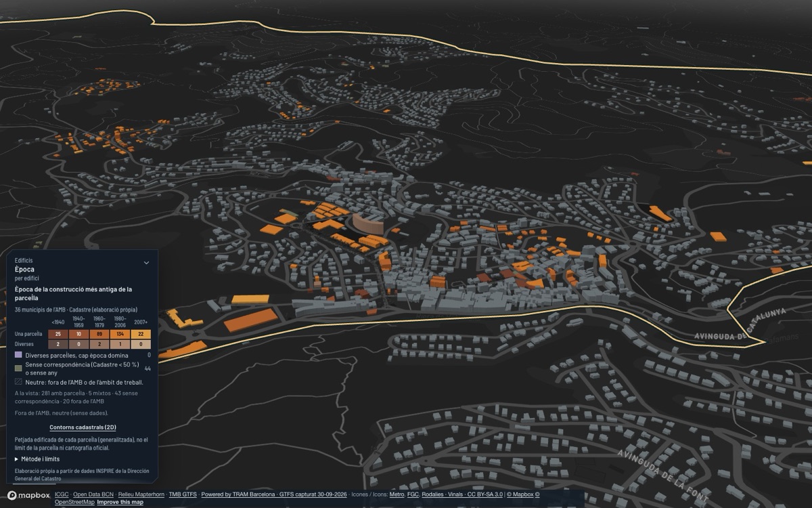
Task: Click the hatched Neutre swatch
Action: (x=18, y=382)
